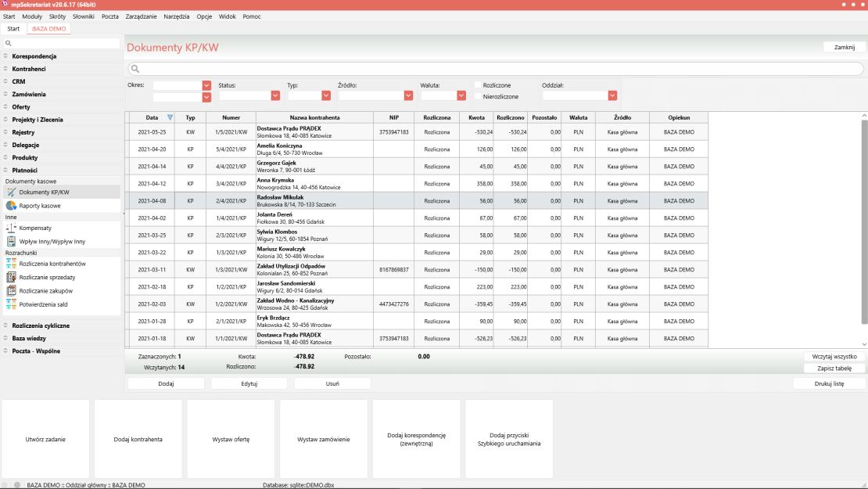Click the mpSekretariat app icon in the title bar
The width and height of the screenshot is (868, 489).
5,4
